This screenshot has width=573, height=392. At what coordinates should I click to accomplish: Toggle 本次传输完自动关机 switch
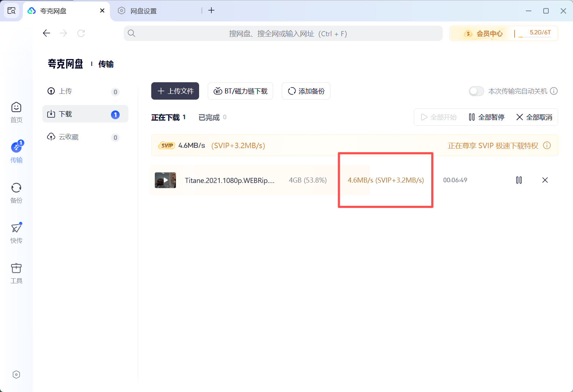tap(476, 91)
